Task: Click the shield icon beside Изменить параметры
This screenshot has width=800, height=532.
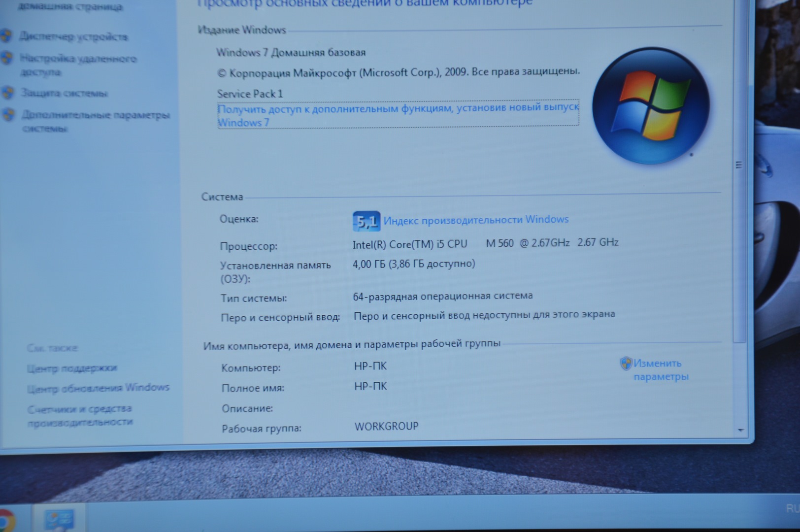Action: [x=626, y=364]
